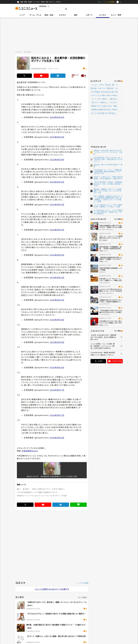Click the X share button at the article bottom
The width and height of the screenshot is (138, 644).
[x=25, y=504]
